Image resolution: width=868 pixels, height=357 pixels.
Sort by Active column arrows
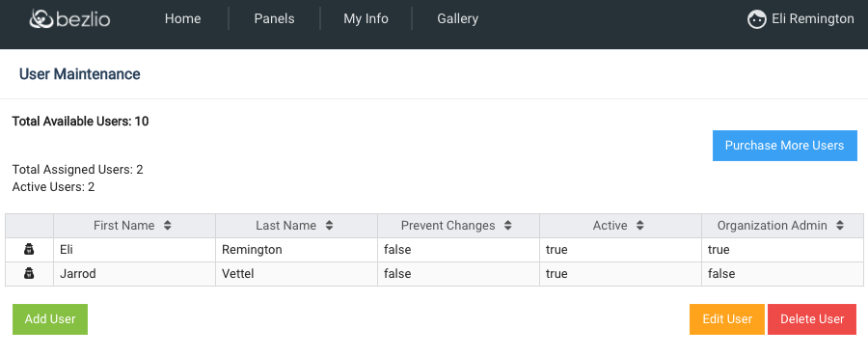point(640,226)
